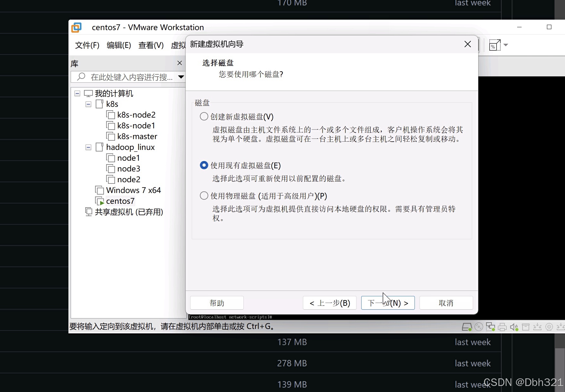
Task: Click the VMware Workstation logo icon
Action: 76,27
